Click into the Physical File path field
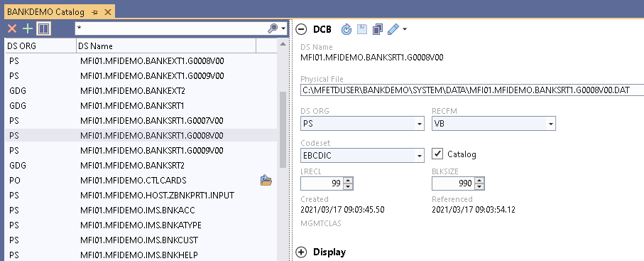Screen dimensions: 644x261 (472, 90)
